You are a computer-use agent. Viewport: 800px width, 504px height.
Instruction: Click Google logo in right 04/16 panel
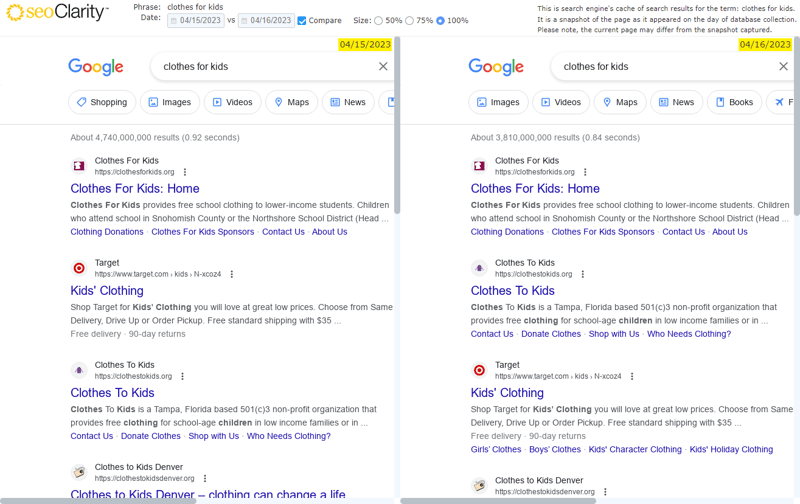coord(496,67)
